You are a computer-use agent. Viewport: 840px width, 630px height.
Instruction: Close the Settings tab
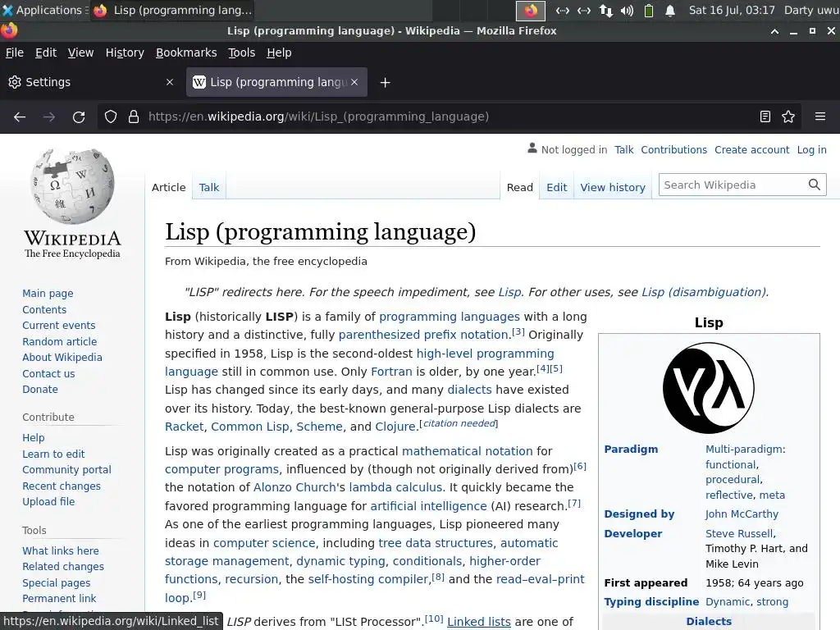(x=170, y=82)
